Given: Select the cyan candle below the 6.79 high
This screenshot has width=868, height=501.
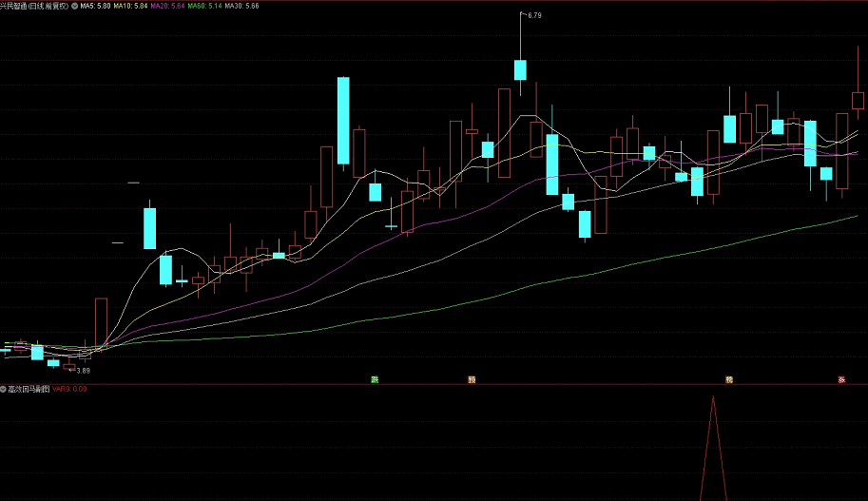Looking at the screenshot, I should pos(520,70).
